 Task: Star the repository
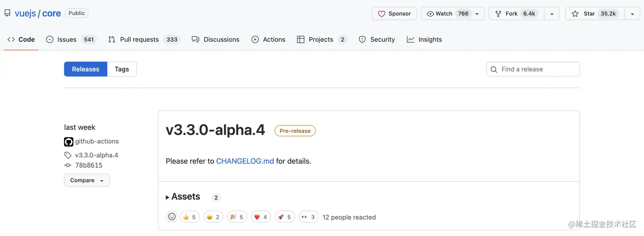click(x=594, y=14)
